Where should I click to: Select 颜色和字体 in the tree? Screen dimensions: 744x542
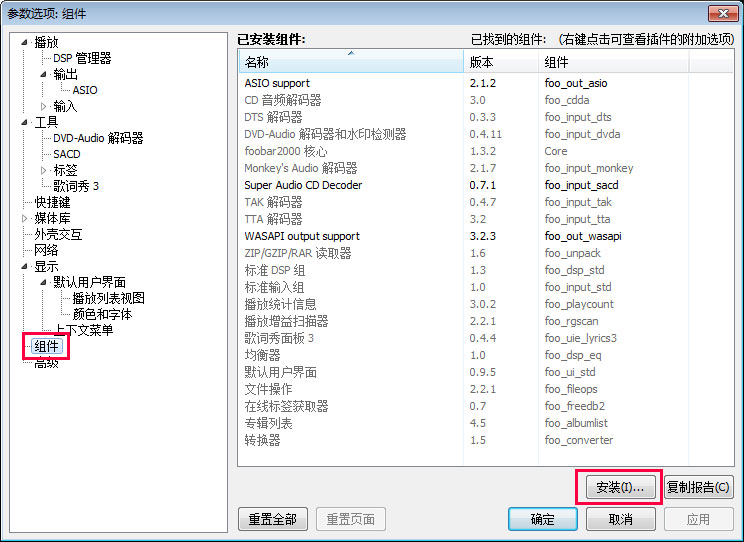[102, 314]
